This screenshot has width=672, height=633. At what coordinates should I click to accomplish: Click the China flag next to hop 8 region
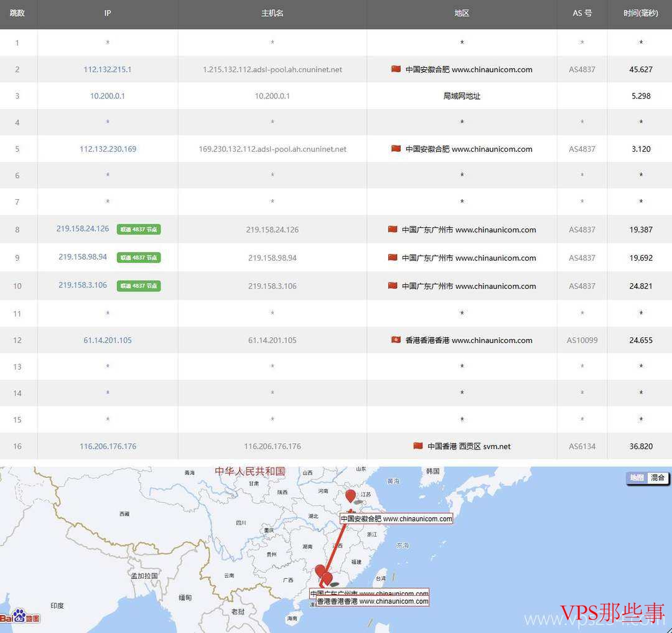(393, 229)
